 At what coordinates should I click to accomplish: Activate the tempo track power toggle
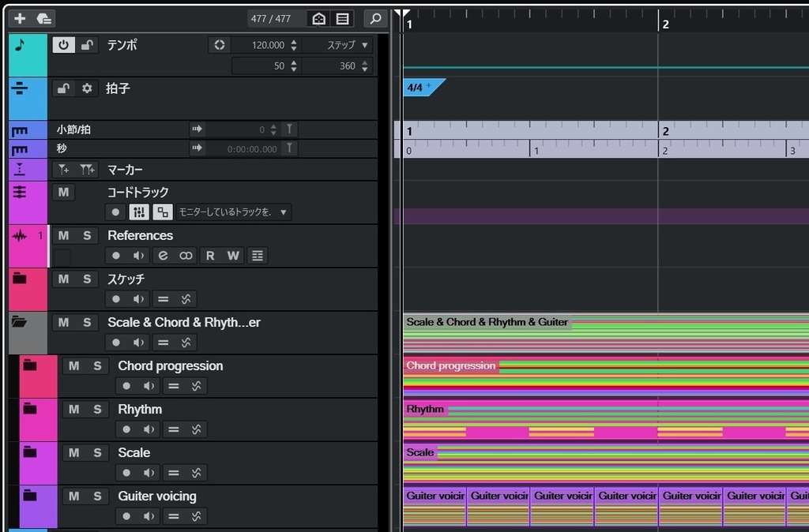(62, 44)
